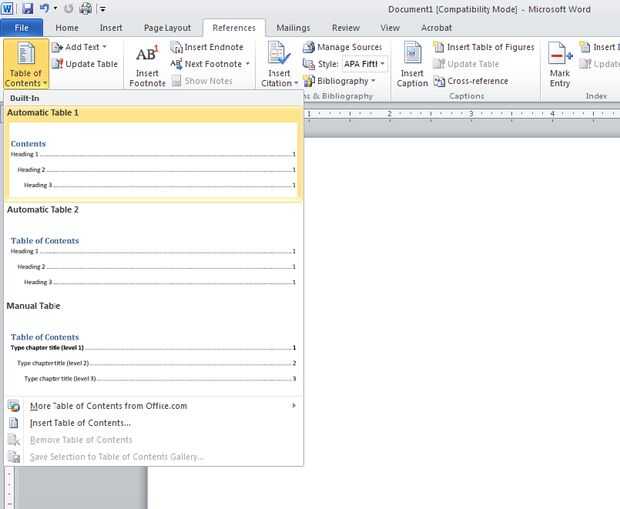Click the Insert Caption icon
Screen dimensions: 620x509
click(412, 53)
